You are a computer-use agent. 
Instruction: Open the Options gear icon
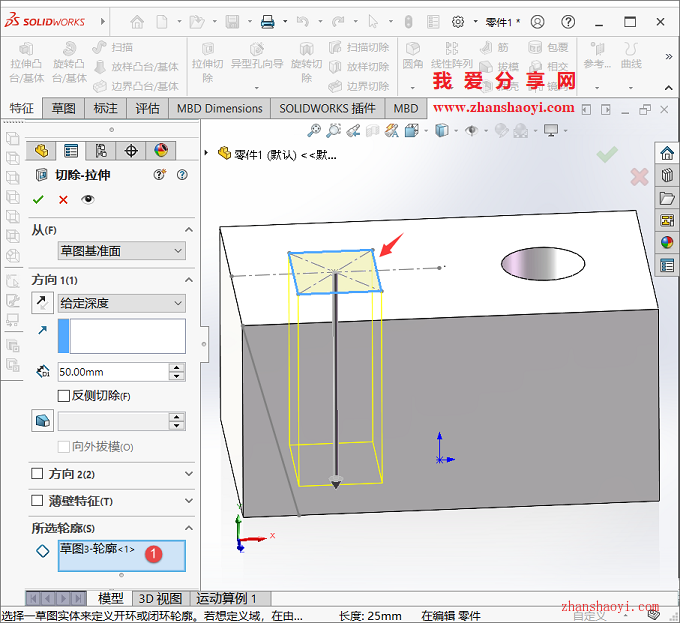tap(458, 22)
